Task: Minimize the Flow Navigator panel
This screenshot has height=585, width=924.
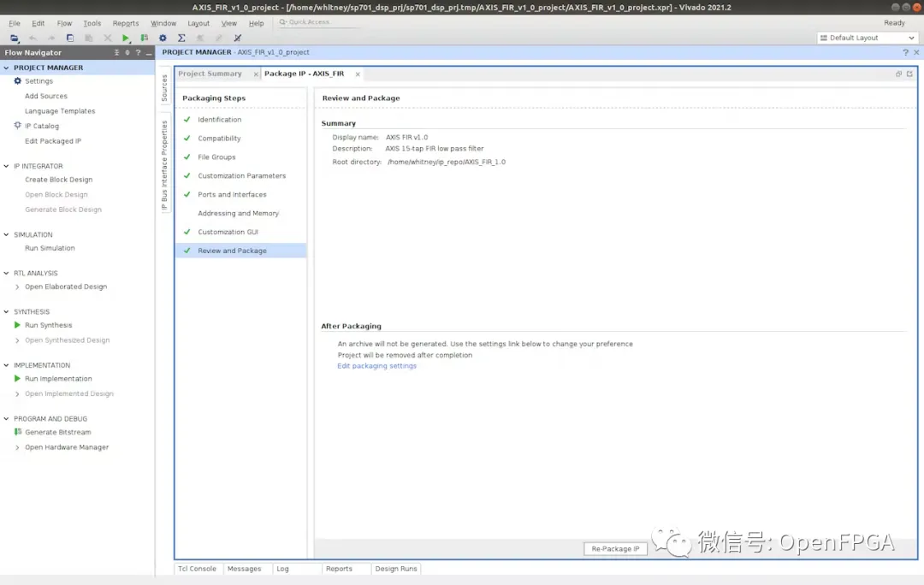Action: [x=149, y=52]
